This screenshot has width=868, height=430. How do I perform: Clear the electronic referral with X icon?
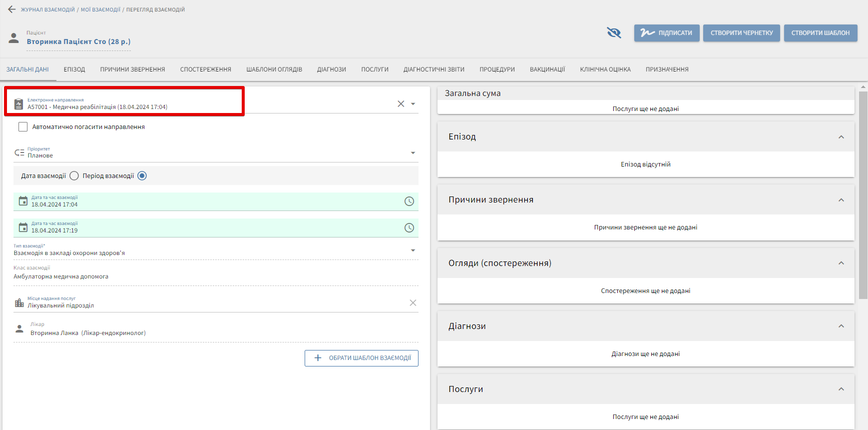pos(401,104)
